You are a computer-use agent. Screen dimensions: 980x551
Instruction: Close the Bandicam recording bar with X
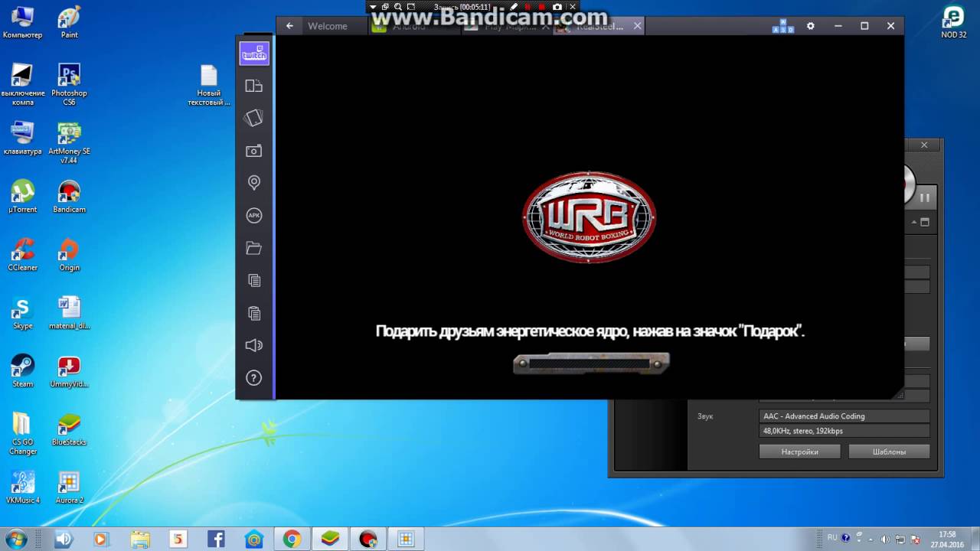coord(572,7)
